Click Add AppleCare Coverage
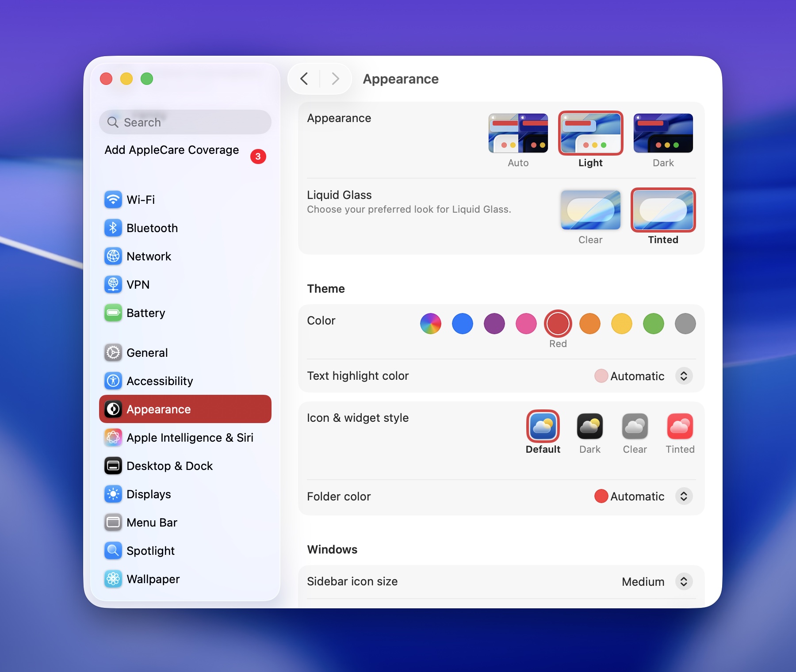 [x=172, y=150]
